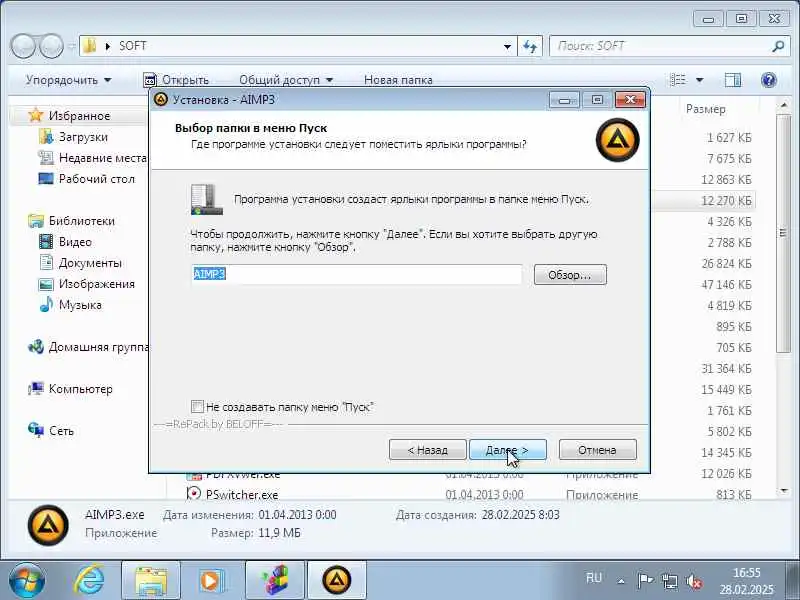
Task: Select Избранное in navigation pane
Action: point(79,116)
